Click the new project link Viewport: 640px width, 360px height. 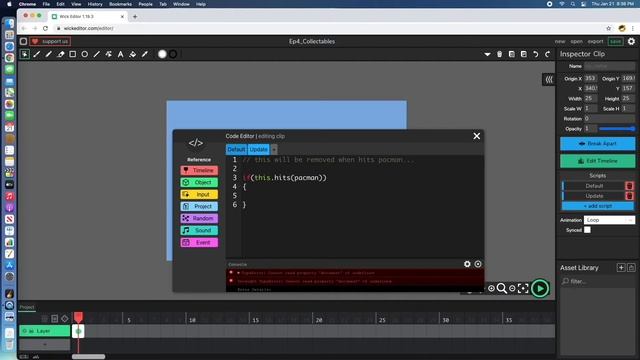click(560, 41)
